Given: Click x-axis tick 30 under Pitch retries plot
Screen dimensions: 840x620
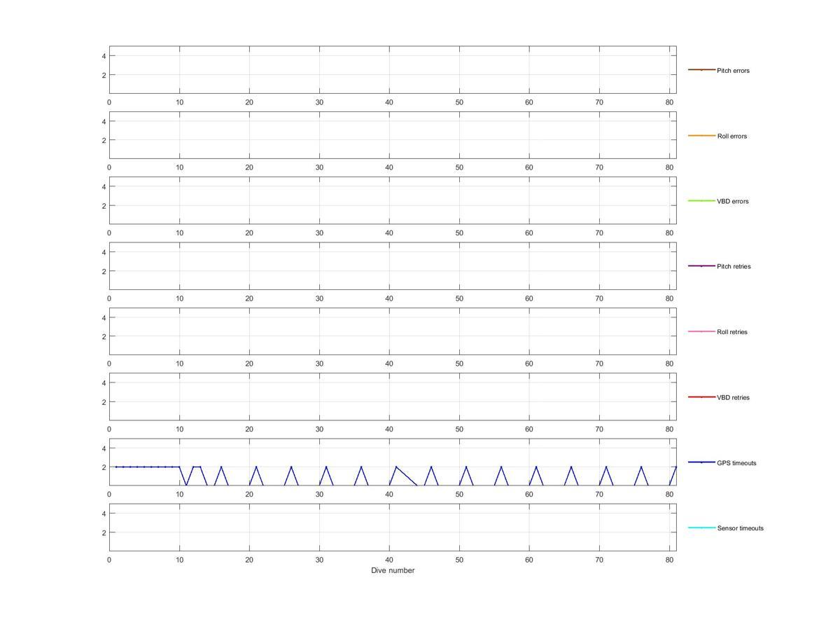Looking at the screenshot, I should click(x=319, y=298).
